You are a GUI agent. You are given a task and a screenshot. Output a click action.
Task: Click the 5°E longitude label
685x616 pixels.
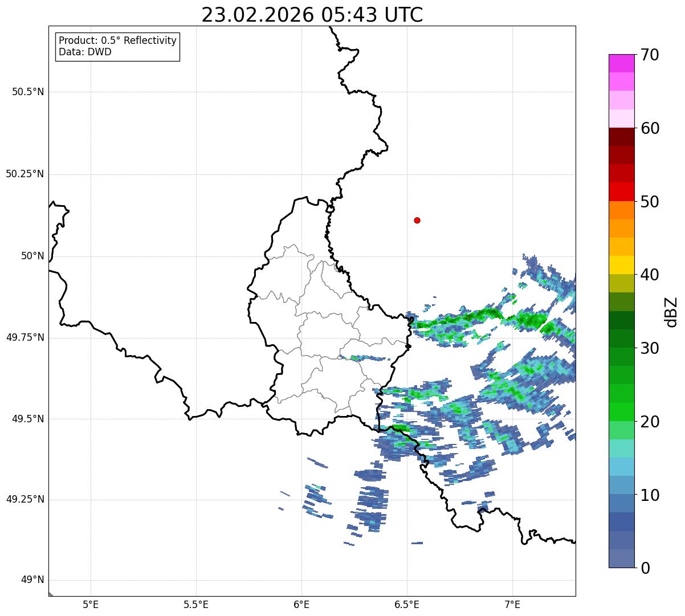91,605
